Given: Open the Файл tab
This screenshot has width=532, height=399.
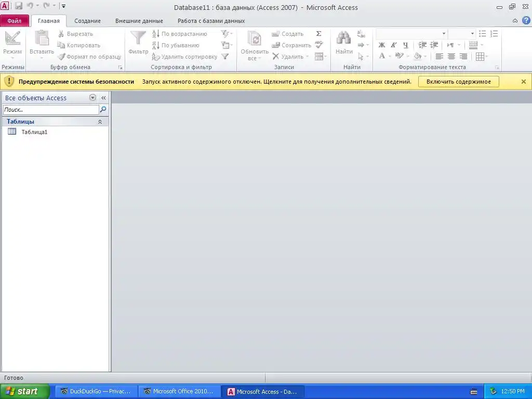Looking at the screenshot, I should coord(14,21).
